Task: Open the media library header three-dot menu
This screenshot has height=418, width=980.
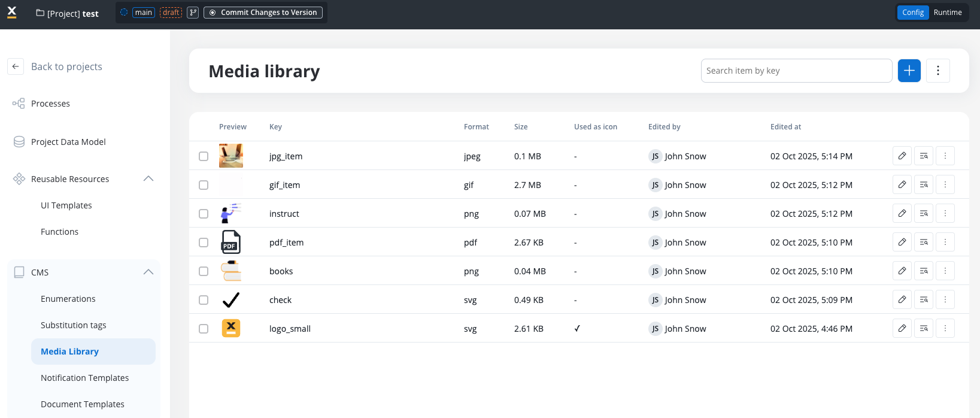Action: tap(937, 71)
